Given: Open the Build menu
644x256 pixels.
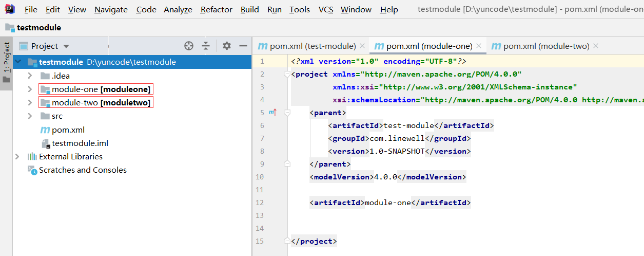Looking at the screenshot, I should point(250,9).
